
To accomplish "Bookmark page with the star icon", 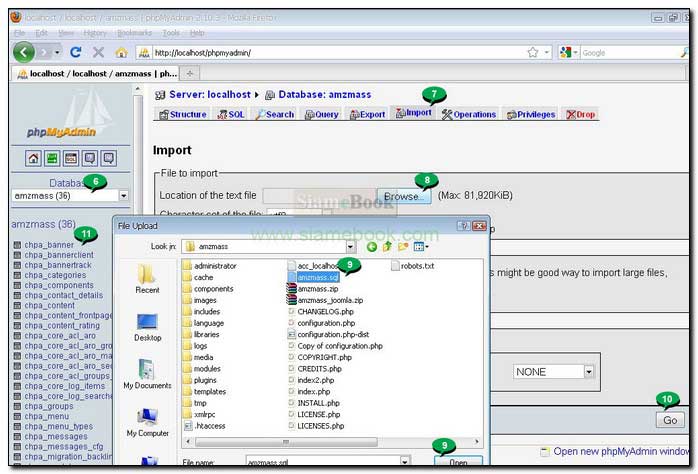I will 532,53.
